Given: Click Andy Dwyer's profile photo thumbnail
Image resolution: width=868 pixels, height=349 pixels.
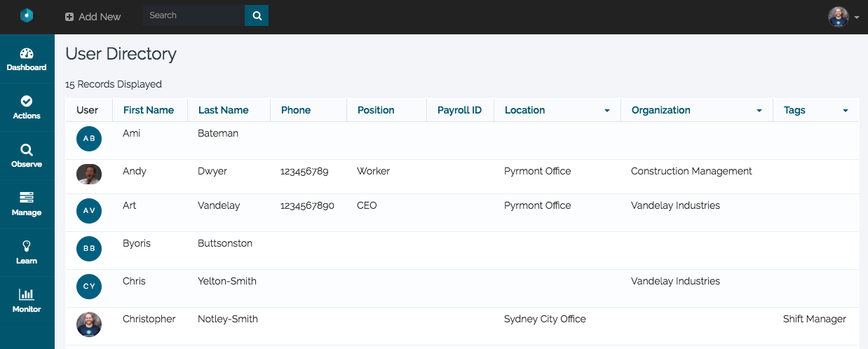Looking at the screenshot, I should pos(89,174).
